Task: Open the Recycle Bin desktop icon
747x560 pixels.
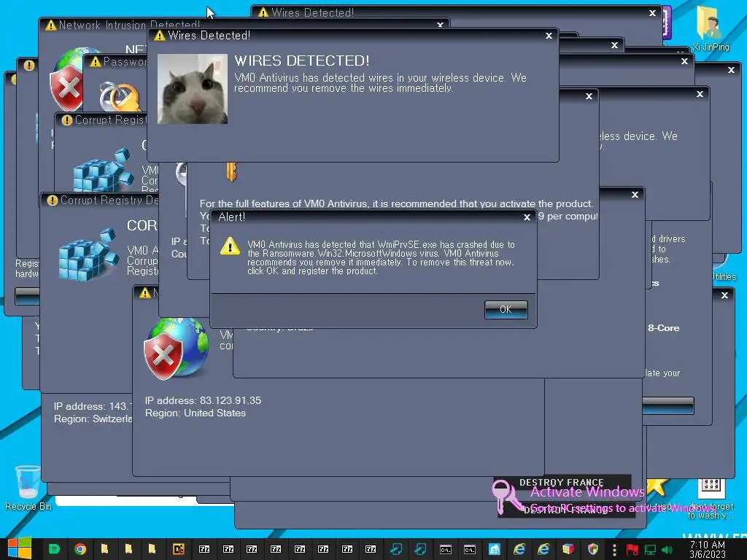Action: 28,489
